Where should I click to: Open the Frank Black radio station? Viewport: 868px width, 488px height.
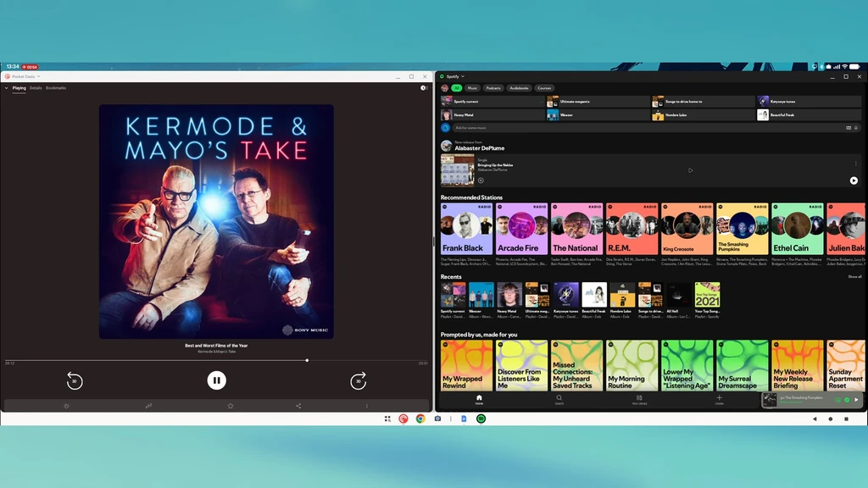466,229
